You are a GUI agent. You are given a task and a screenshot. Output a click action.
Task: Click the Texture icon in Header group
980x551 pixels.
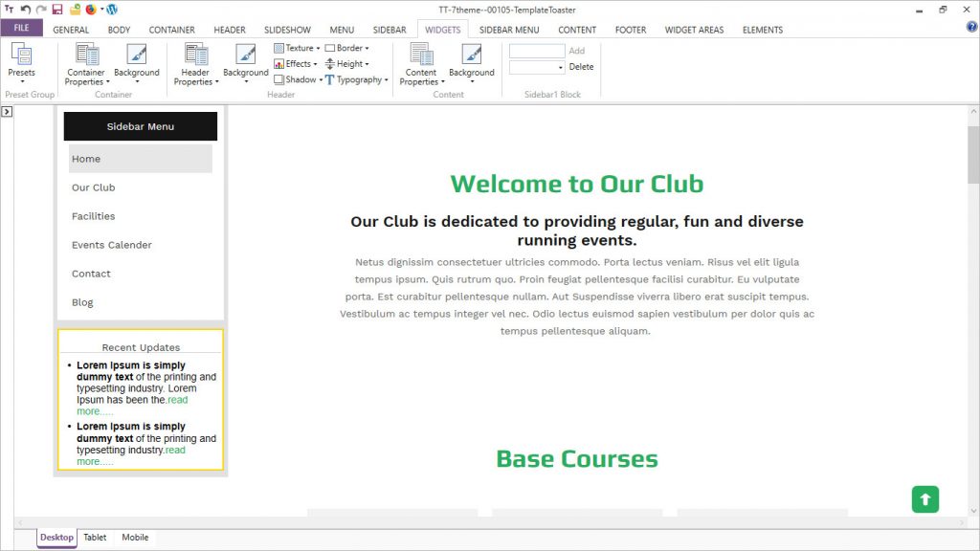pyautogui.click(x=278, y=48)
